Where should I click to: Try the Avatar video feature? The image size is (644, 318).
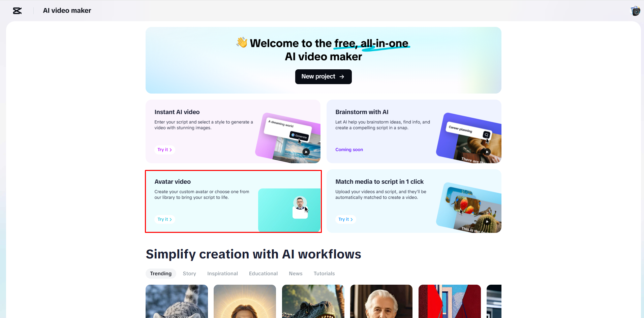pyautogui.click(x=164, y=219)
